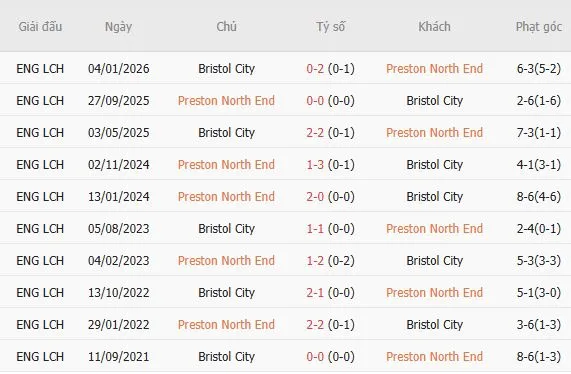This screenshot has width=571, height=374.
Task: Open Preston North End link dated 04/01/2026
Action: 434,68
